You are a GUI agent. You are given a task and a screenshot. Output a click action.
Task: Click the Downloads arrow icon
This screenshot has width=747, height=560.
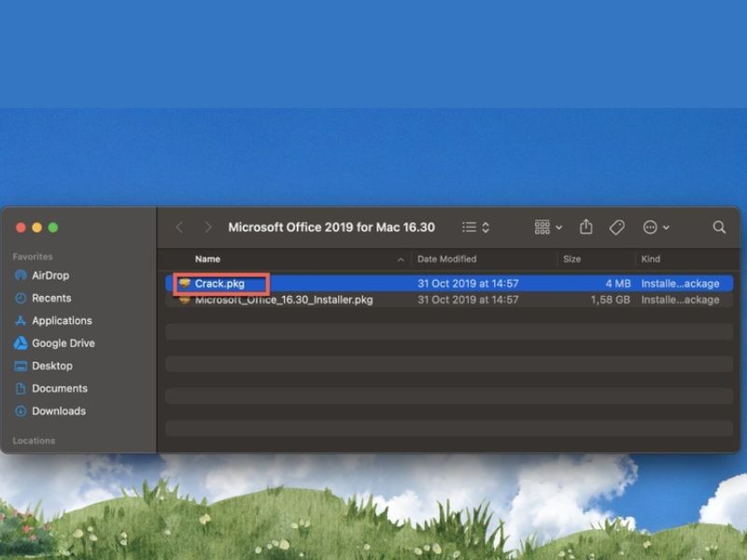coord(21,411)
